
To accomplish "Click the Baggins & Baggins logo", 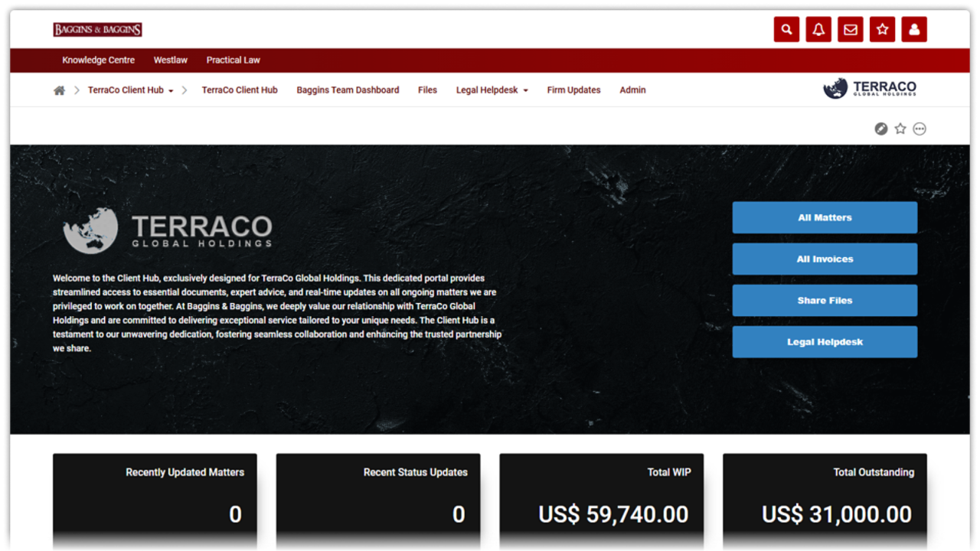I will (97, 30).
